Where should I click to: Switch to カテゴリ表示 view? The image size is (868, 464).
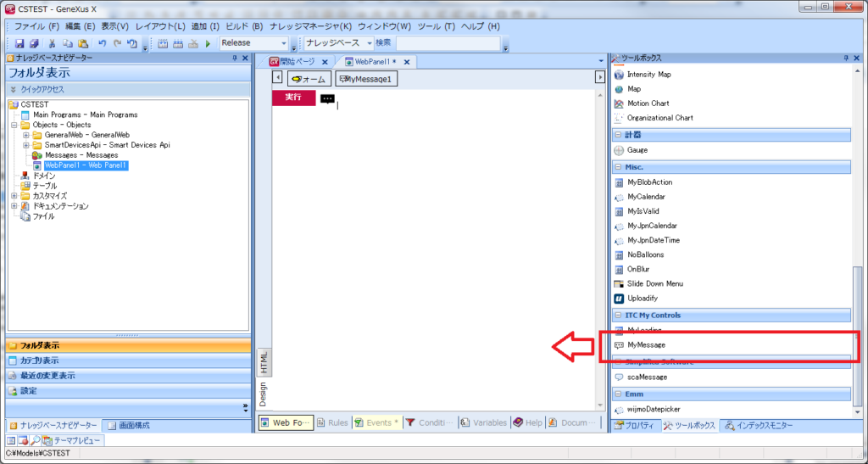pos(128,361)
